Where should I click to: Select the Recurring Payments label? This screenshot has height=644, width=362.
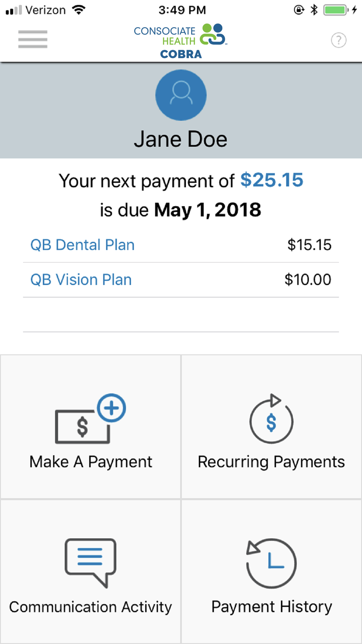click(271, 462)
